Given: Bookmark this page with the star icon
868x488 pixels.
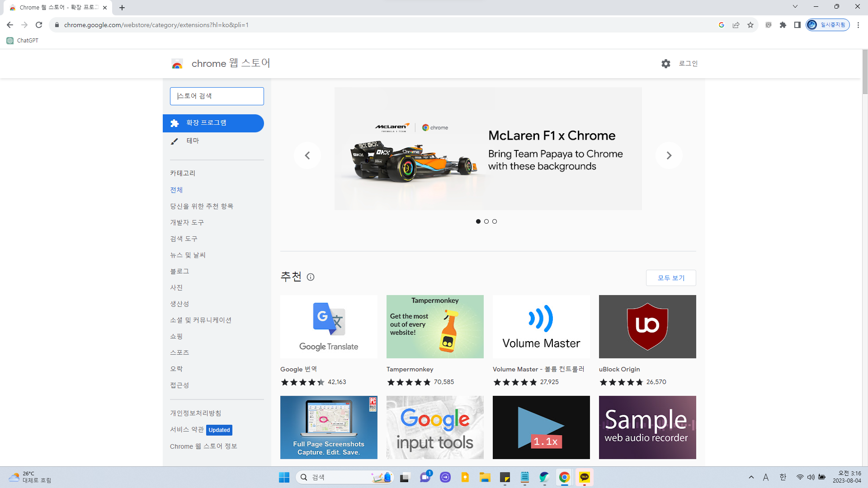Looking at the screenshot, I should click(750, 25).
